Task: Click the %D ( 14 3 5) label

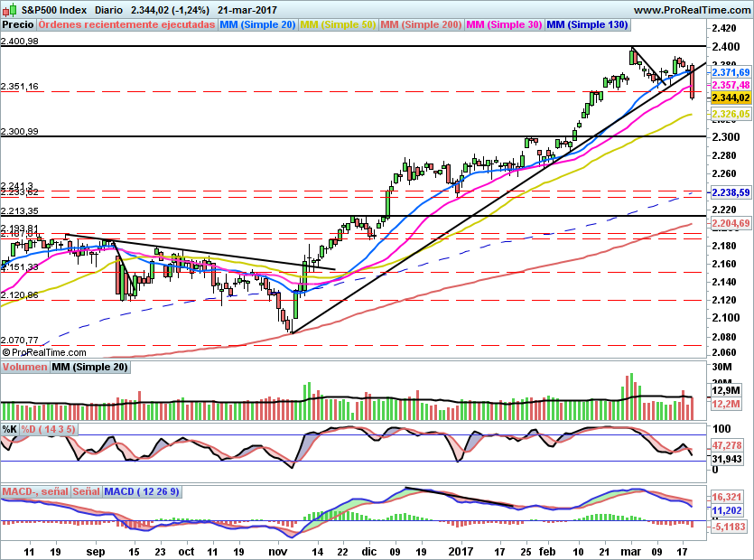Action: 48,429
